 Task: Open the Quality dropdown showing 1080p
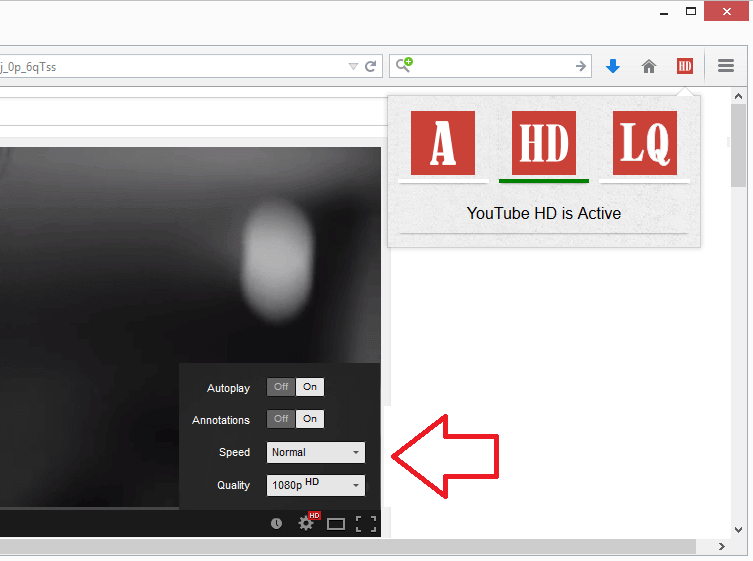316,485
